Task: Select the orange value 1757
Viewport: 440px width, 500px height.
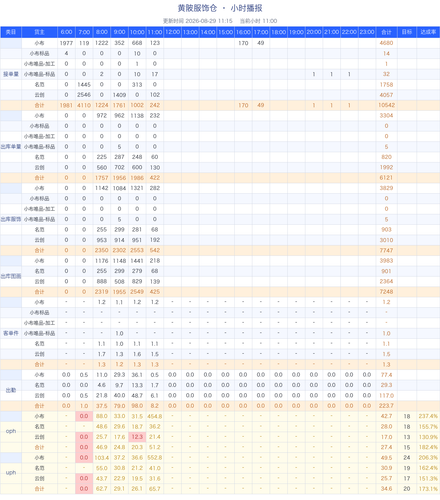Action: 102,178
